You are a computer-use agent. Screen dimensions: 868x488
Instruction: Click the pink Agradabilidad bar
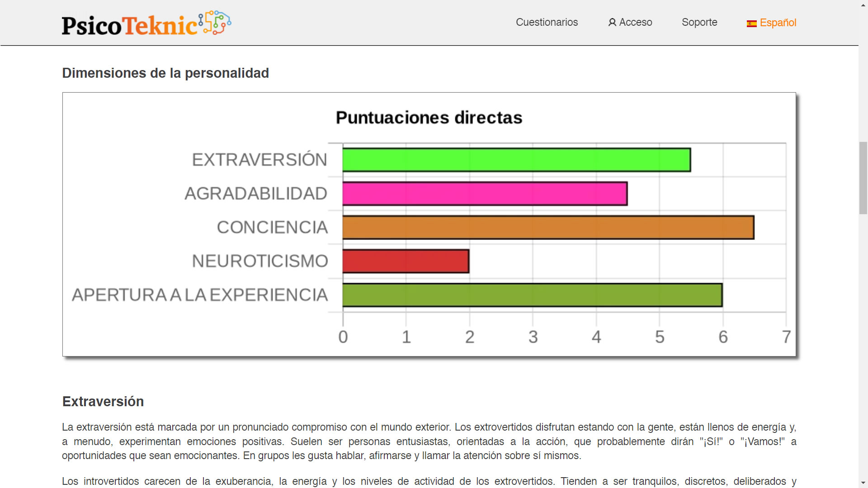coord(484,194)
